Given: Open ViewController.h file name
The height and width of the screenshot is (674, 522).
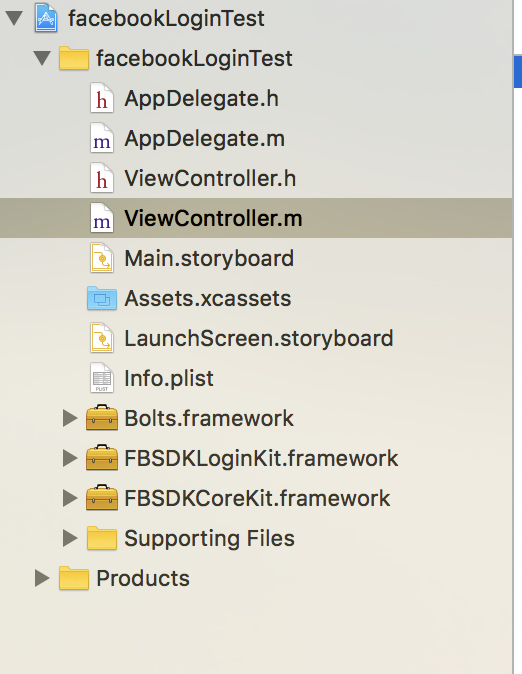Looking at the screenshot, I should (210, 178).
